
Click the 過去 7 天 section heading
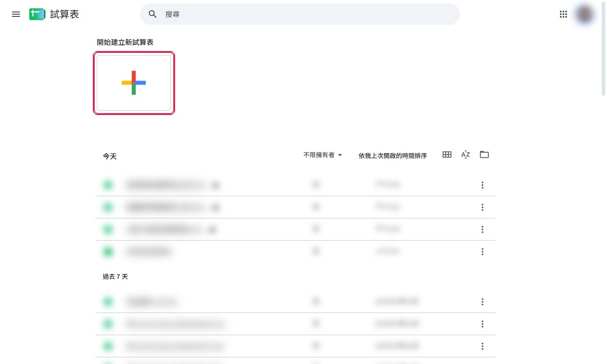(x=115, y=277)
